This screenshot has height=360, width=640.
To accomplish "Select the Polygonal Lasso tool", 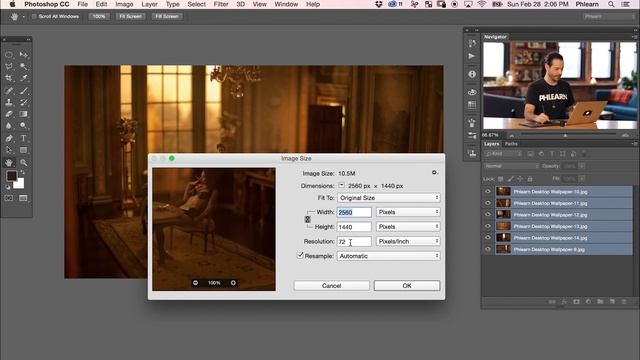I will pos(9,67).
